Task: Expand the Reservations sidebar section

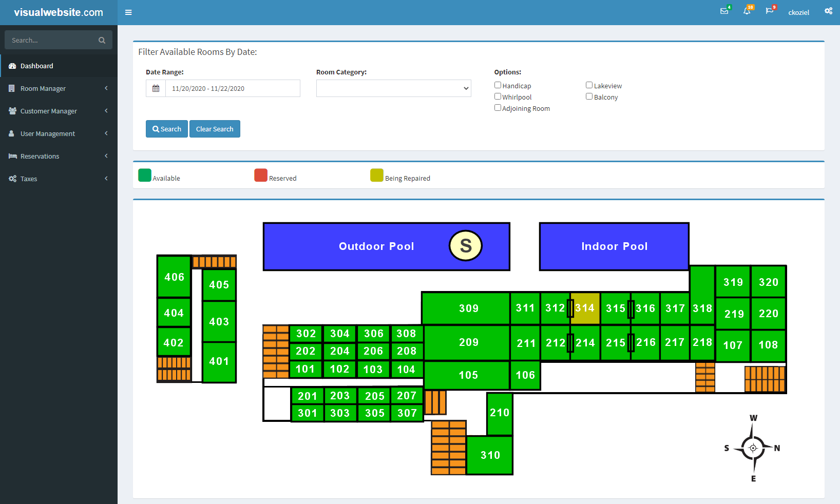Action: 40,156
